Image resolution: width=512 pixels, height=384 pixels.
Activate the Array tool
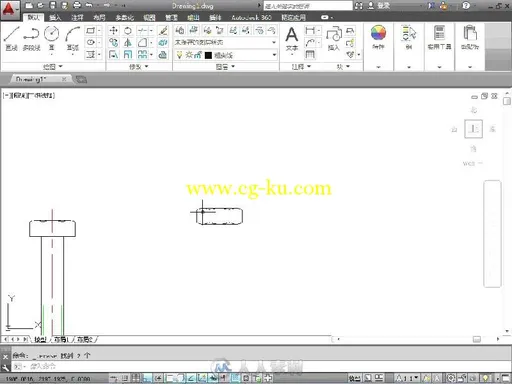click(142, 55)
